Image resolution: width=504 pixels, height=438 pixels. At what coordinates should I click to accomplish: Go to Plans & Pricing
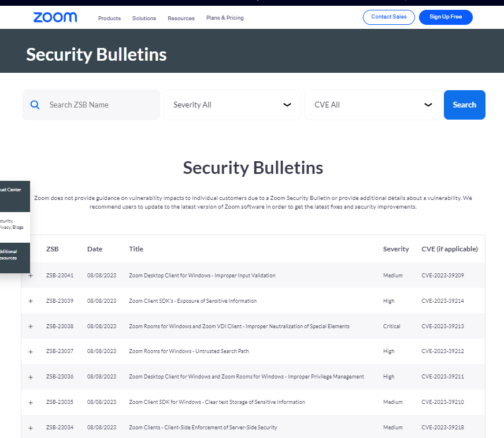pyautogui.click(x=225, y=18)
